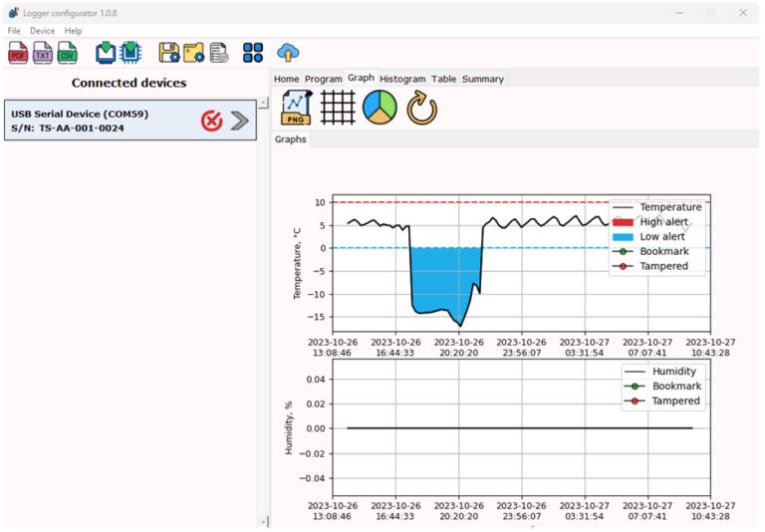Open the File menu
This screenshot has height=532, width=765.
click(x=14, y=31)
